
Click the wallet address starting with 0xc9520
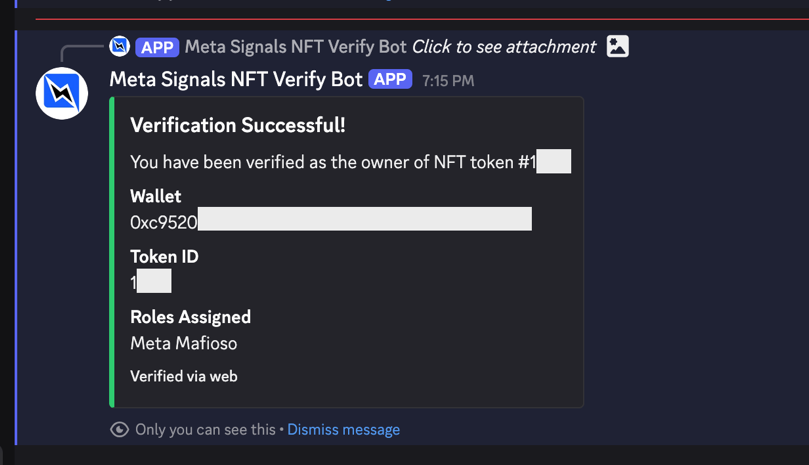pos(164,222)
